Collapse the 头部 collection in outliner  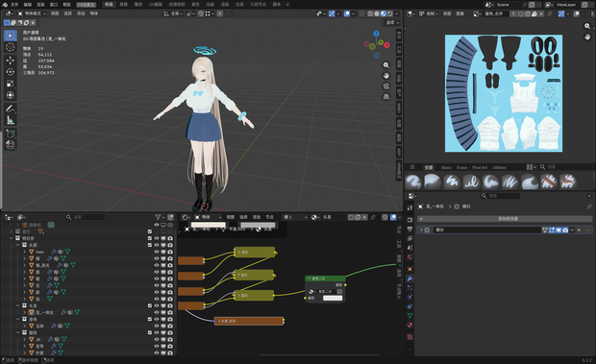[x=18, y=245]
